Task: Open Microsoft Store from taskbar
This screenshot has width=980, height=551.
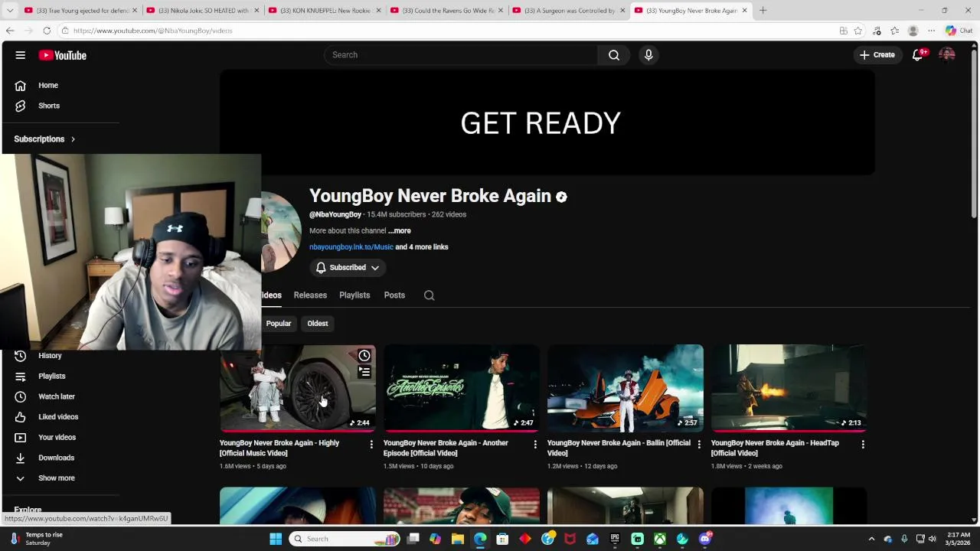Action: (502, 539)
